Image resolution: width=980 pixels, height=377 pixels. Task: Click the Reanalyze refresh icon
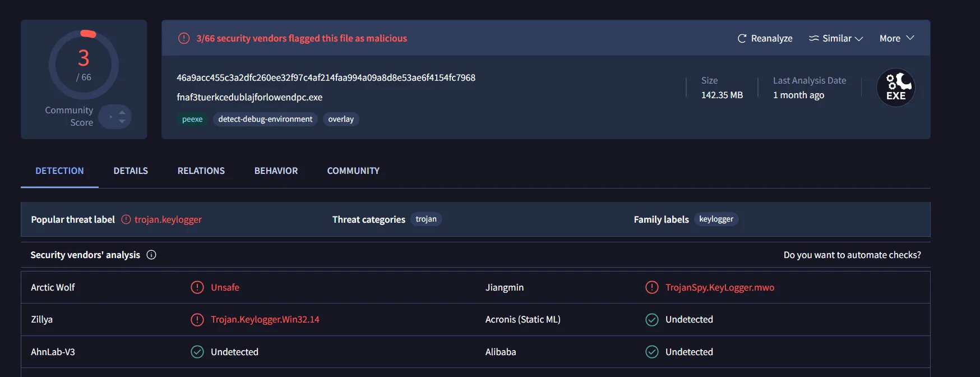742,39
